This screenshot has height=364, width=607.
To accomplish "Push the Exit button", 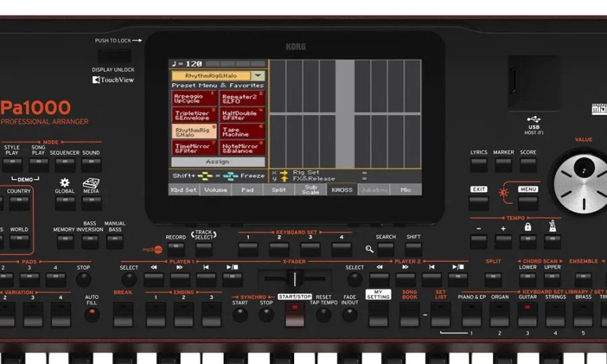I will (x=479, y=203).
